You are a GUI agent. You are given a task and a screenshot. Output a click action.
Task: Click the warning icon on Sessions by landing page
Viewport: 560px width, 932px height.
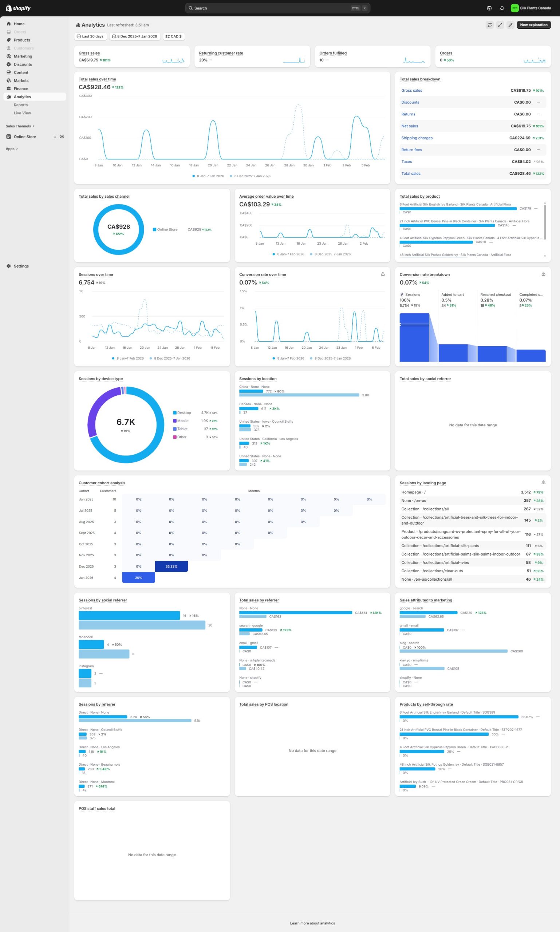tap(543, 482)
